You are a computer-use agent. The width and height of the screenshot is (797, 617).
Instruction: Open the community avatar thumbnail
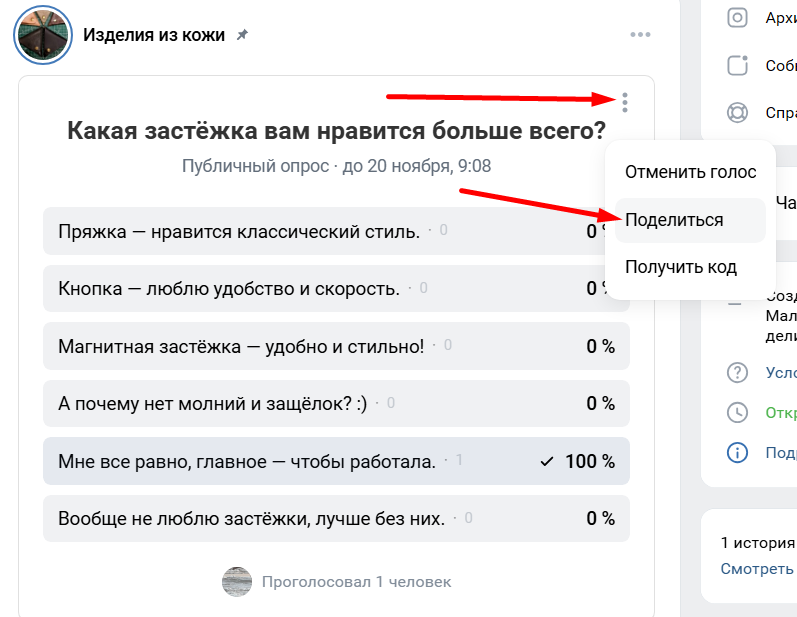click(42, 35)
